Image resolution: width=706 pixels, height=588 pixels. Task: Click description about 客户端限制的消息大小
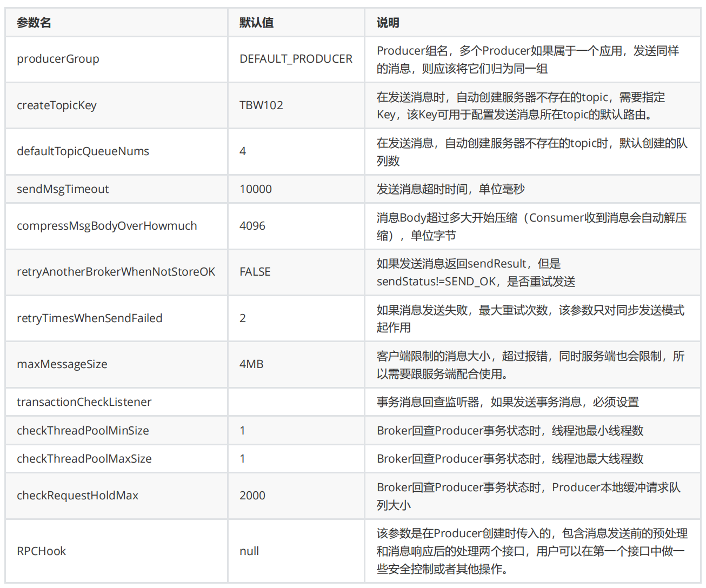coord(530,365)
